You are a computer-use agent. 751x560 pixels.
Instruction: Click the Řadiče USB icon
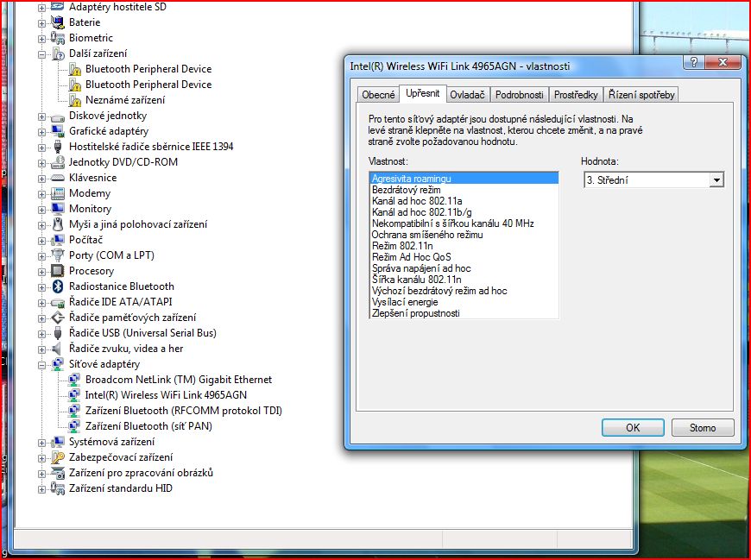(58, 333)
